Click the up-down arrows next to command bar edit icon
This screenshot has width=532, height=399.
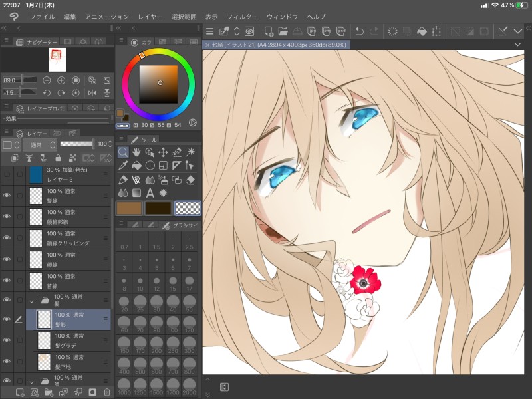[237, 31]
